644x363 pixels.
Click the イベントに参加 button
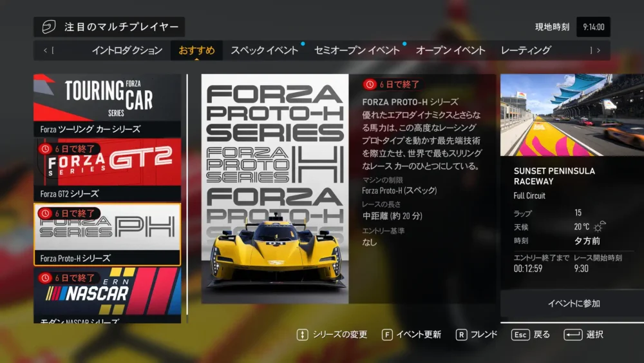572,304
